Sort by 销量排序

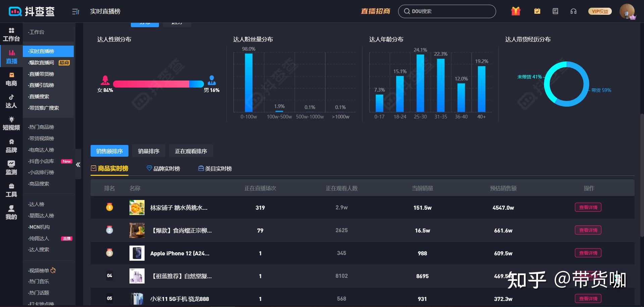pyautogui.click(x=149, y=151)
